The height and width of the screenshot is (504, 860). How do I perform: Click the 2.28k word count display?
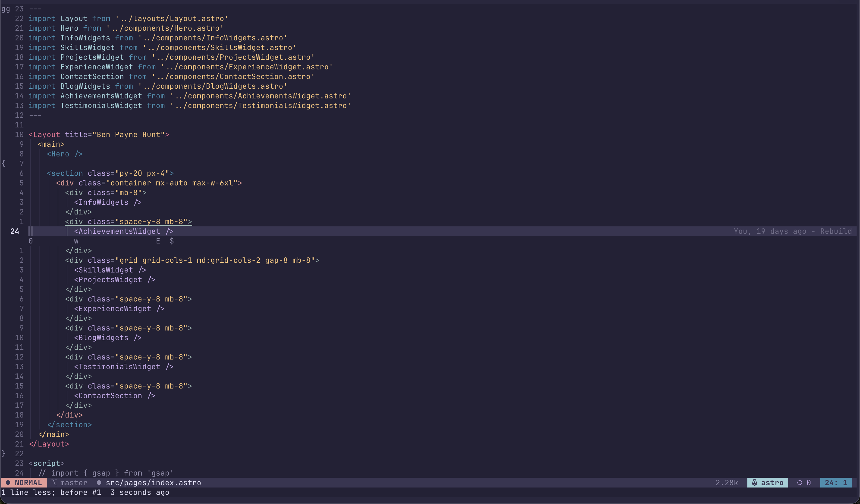[x=727, y=482]
